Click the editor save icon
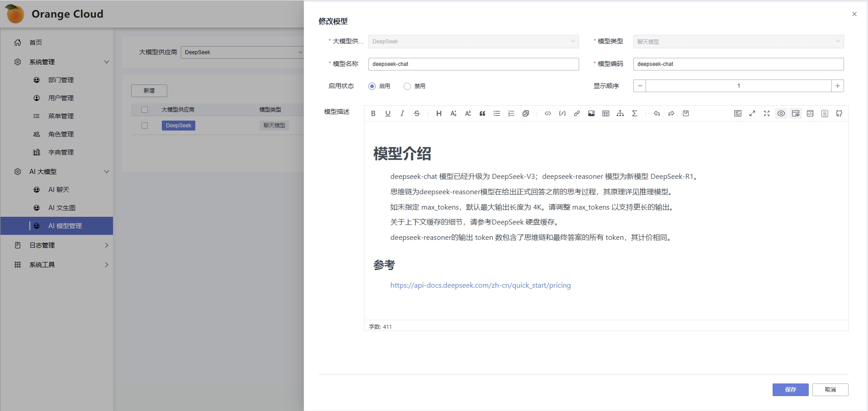This screenshot has height=411, width=868. coord(686,113)
